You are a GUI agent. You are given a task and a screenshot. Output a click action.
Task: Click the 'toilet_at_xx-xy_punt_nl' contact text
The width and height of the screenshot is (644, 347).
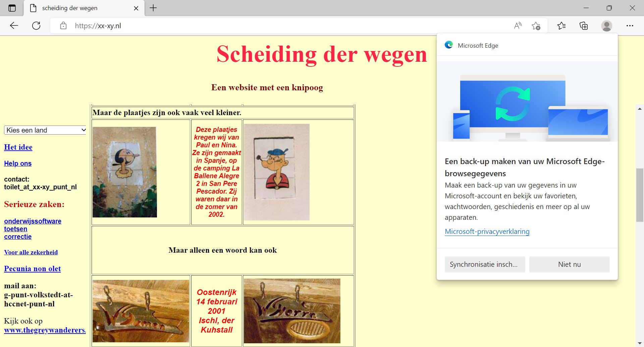pyautogui.click(x=40, y=187)
